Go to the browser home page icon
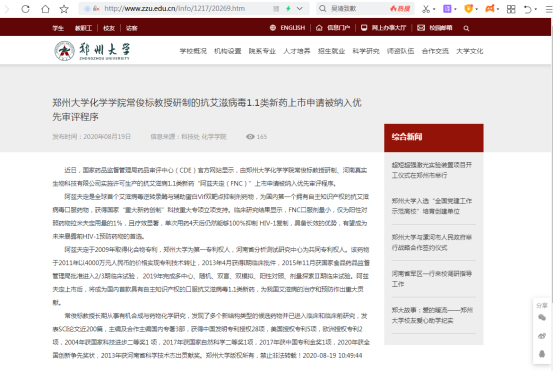Screen dimensions: 554x372 tap(45, 9)
